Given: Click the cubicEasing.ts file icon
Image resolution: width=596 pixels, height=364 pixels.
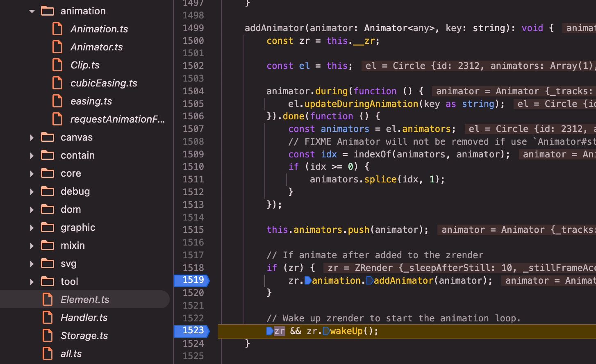Looking at the screenshot, I should [x=57, y=83].
